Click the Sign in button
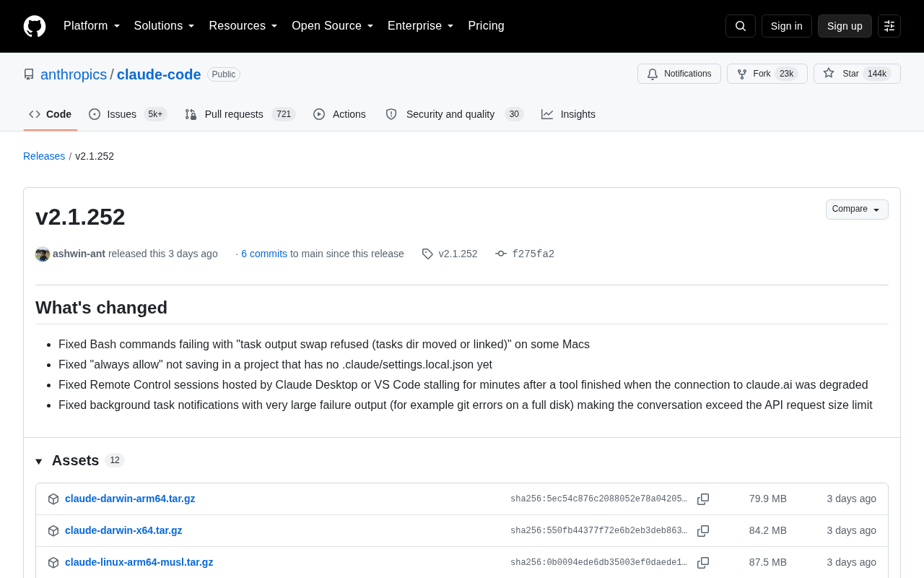The image size is (924, 578). (x=787, y=26)
